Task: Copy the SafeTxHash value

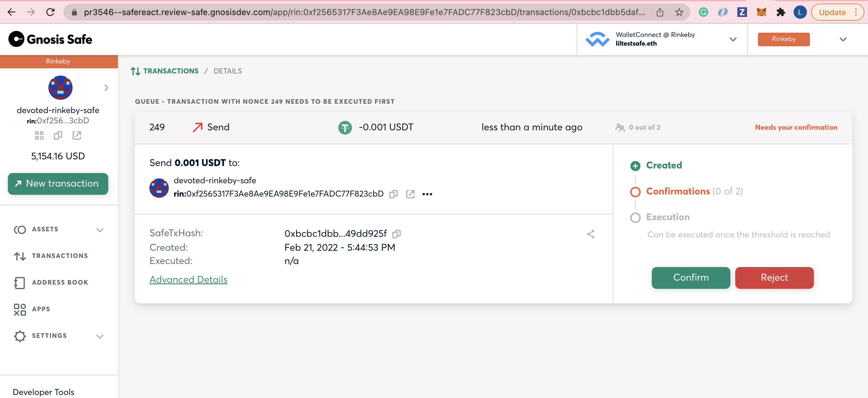Action: 396,233
